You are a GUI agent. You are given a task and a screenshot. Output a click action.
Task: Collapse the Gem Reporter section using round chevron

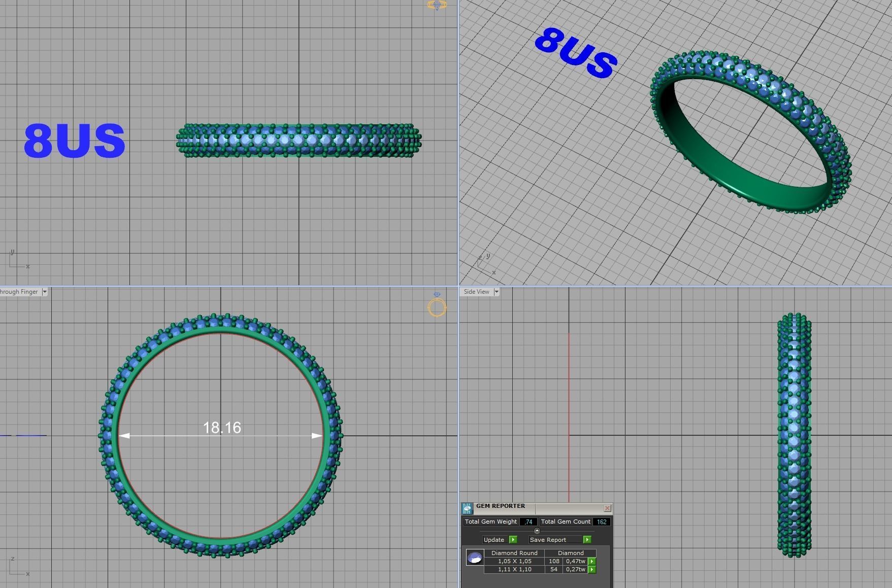(537, 531)
